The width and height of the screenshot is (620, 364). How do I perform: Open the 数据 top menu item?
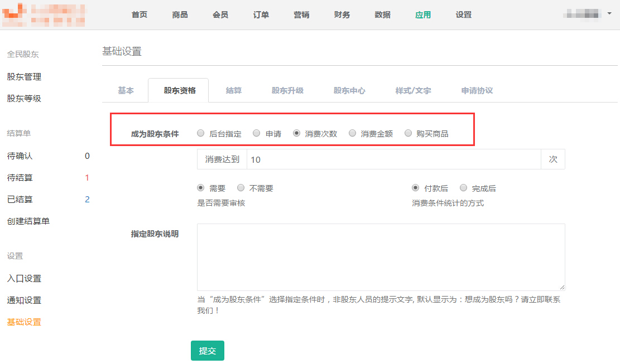tap(382, 15)
